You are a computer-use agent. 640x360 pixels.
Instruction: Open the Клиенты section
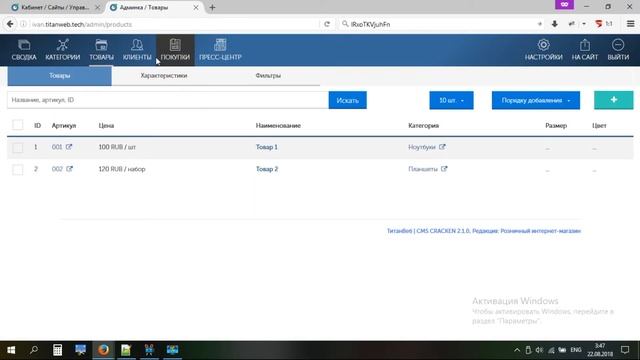[x=137, y=50]
